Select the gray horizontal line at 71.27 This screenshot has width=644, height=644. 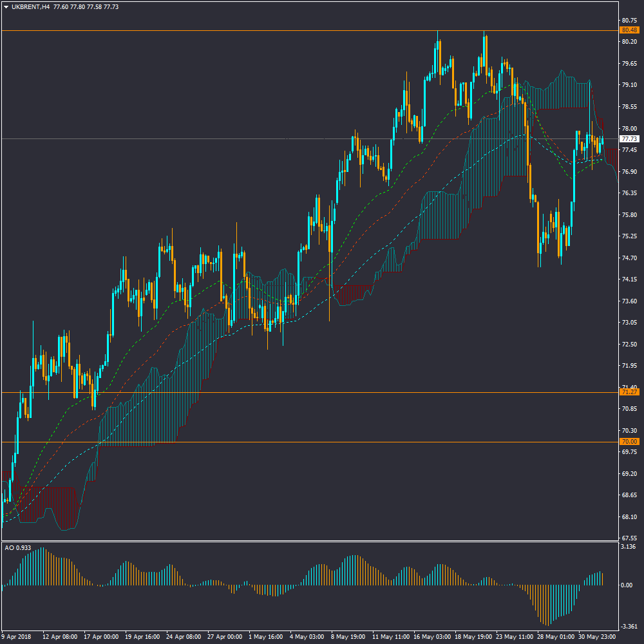coord(322,392)
